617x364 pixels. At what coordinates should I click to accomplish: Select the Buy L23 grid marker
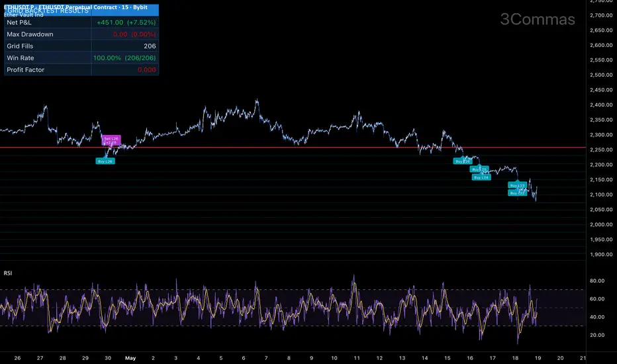pyautogui.click(x=518, y=185)
